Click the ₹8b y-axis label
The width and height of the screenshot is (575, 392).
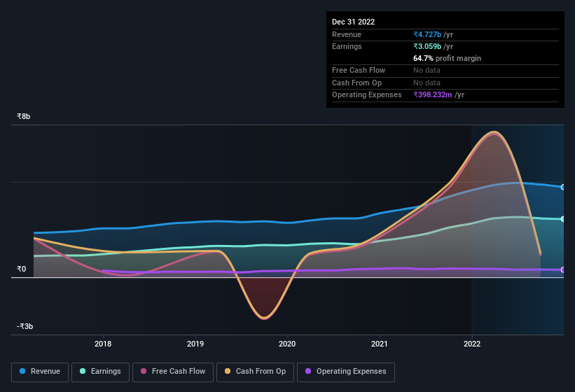(24, 116)
